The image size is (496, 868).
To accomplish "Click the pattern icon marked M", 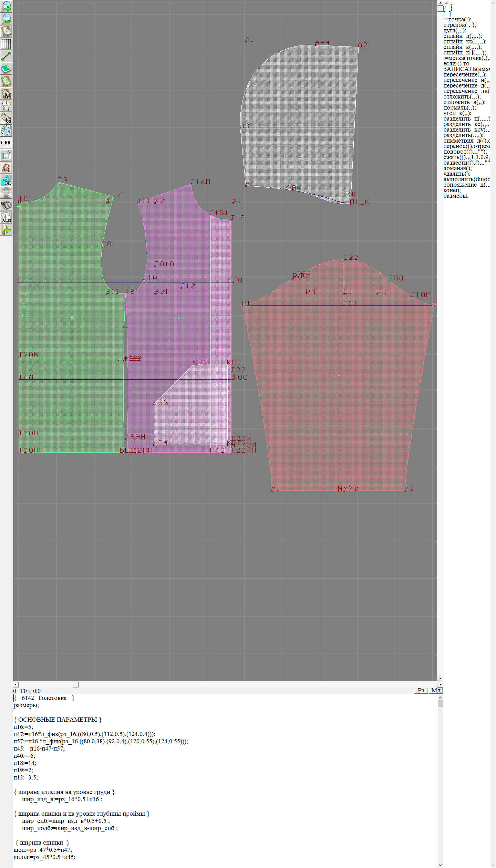I will [6, 93].
